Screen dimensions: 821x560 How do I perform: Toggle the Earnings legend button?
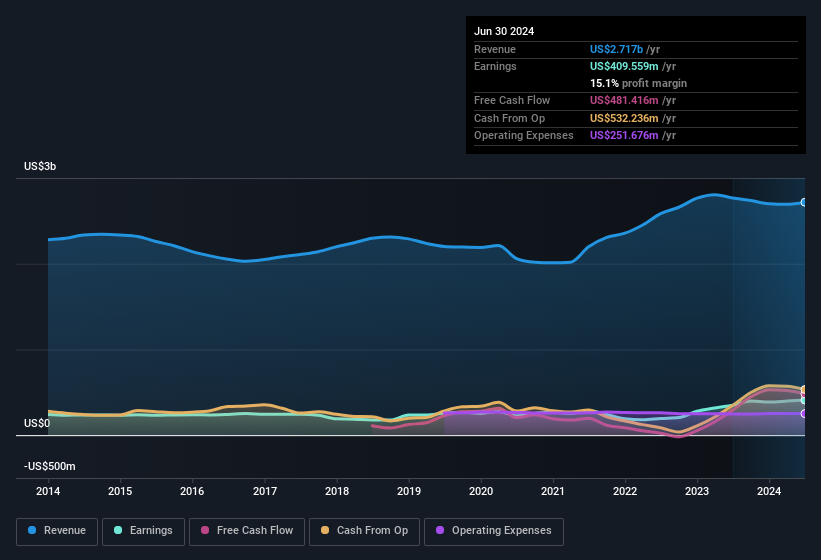pos(141,531)
